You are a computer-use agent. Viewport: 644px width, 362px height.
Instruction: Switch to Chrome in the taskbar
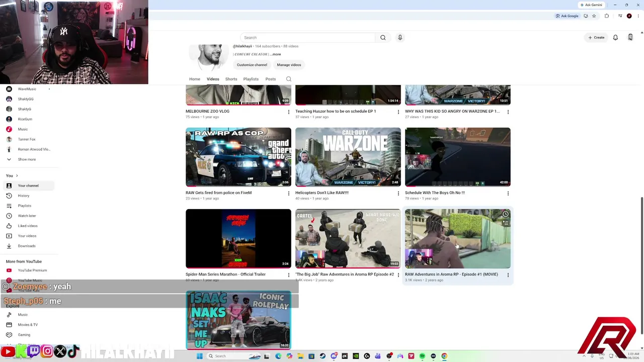444,356
